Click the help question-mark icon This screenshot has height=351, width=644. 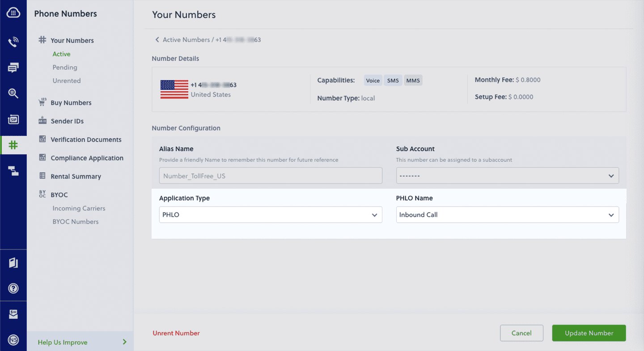point(13,288)
